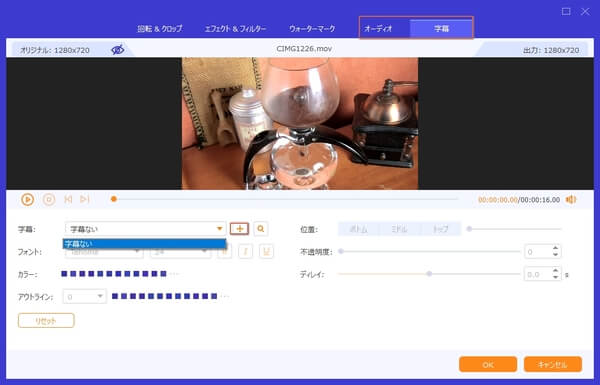Increase 不透明度 value with up arrow
The height and width of the screenshot is (385, 600).
(x=555, y=248)
